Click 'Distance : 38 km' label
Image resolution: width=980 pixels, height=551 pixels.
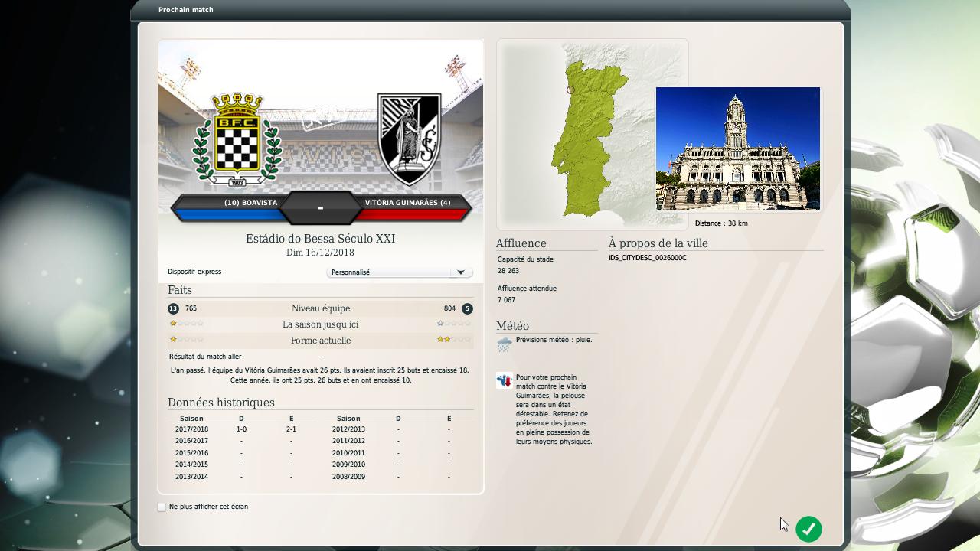coord(721,223)
